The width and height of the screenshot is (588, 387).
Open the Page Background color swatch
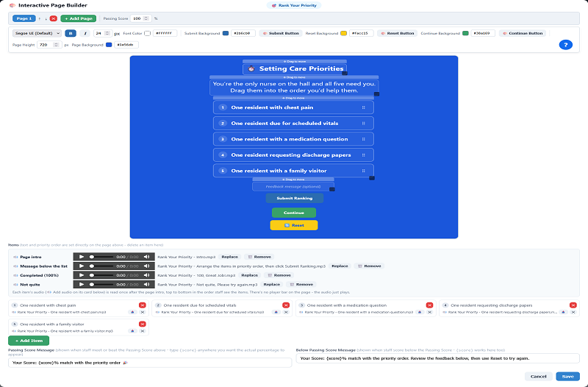109,45
